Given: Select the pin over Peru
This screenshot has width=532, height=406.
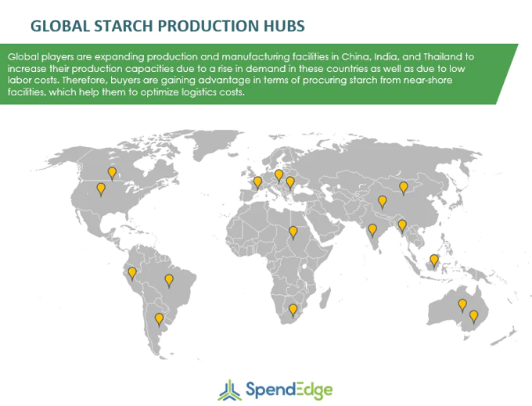Looking at the screenshot, I should (132, 274).
